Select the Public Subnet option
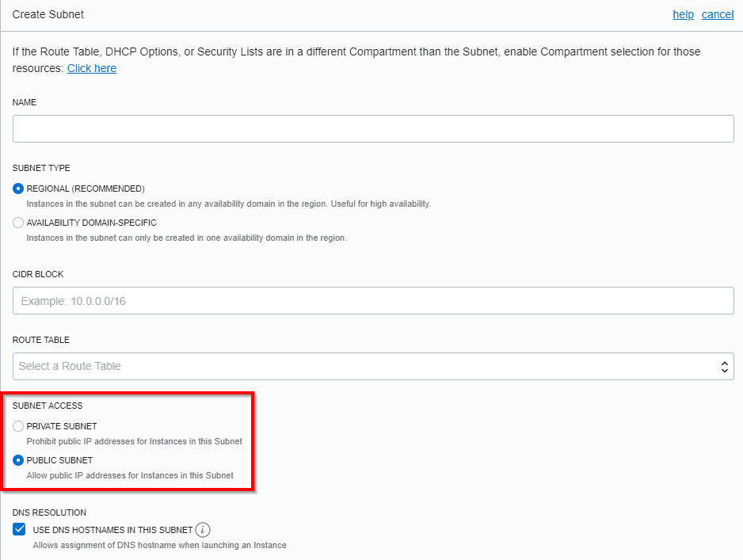Screen dimensions: 743x560 click(x=18, y=460)
